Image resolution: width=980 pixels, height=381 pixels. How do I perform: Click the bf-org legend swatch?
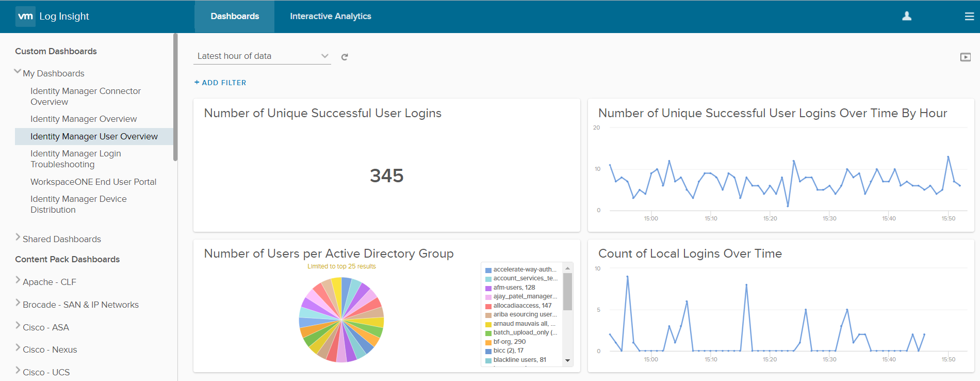click(x=488, y=342)
